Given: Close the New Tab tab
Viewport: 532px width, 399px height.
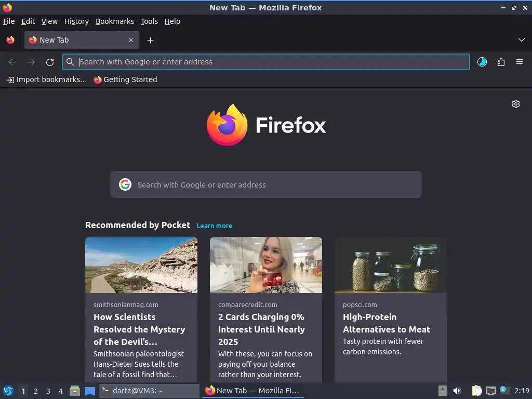Looking at the screenshot, I should (131, 40).
